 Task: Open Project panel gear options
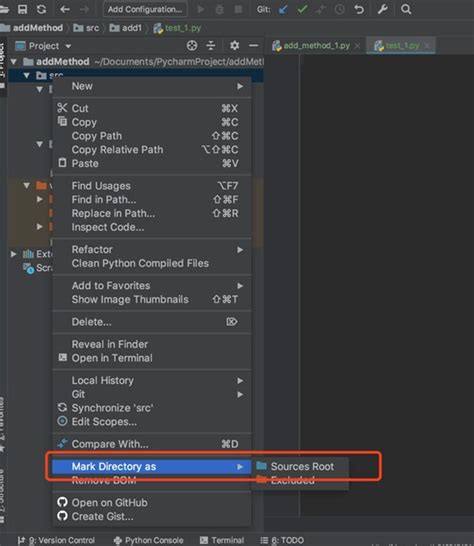tap(234, 46)
